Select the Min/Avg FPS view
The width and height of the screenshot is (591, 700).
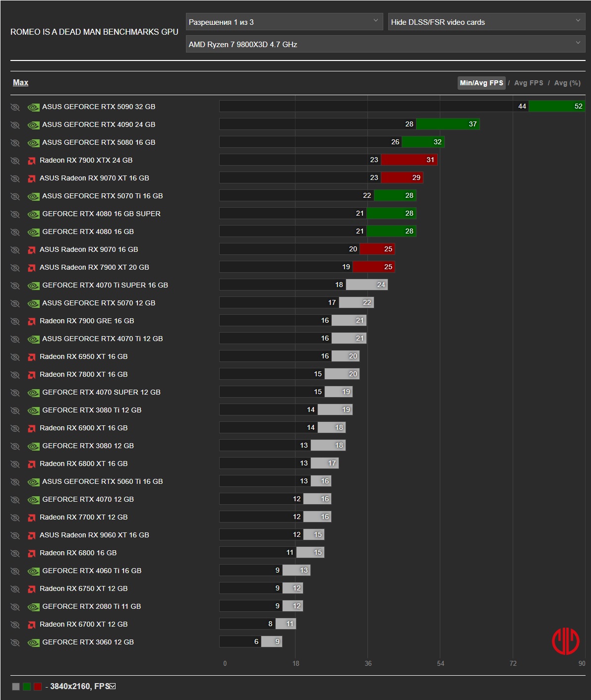481,83
